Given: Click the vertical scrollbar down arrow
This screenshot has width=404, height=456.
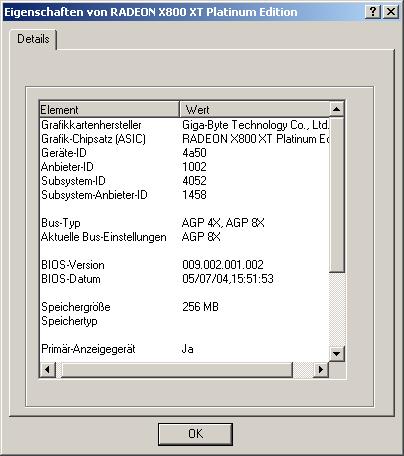Looking at the screenshot, I should click(x=336, y=354).
